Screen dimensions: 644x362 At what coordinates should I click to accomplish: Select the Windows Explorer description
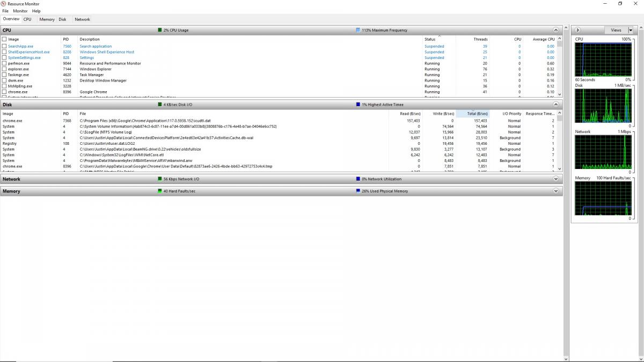(96, 69)
